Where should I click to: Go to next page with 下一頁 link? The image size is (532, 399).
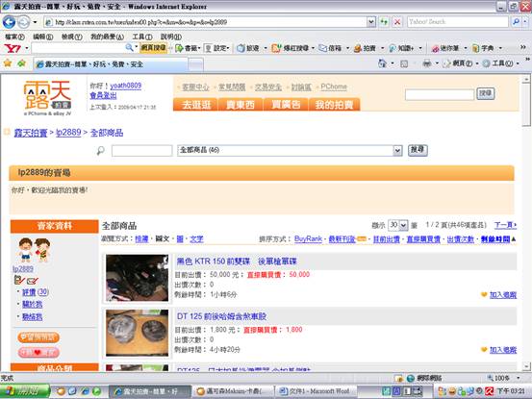point(505,225)
